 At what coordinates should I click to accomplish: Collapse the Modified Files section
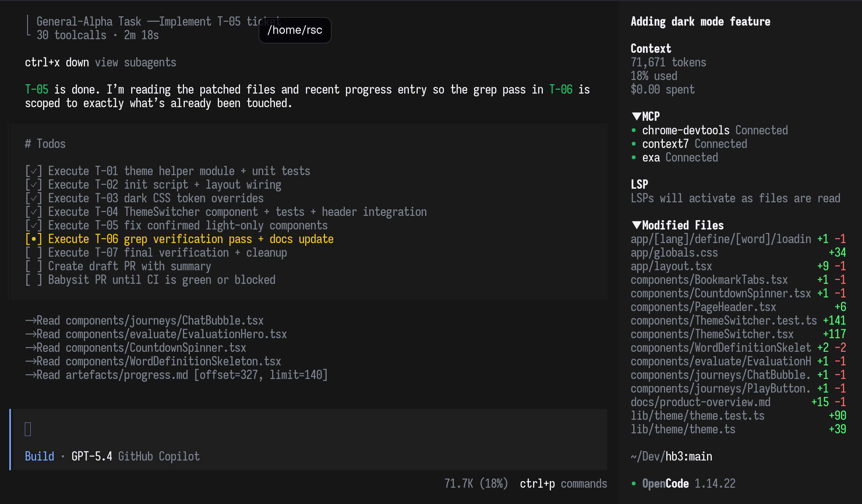636,225
